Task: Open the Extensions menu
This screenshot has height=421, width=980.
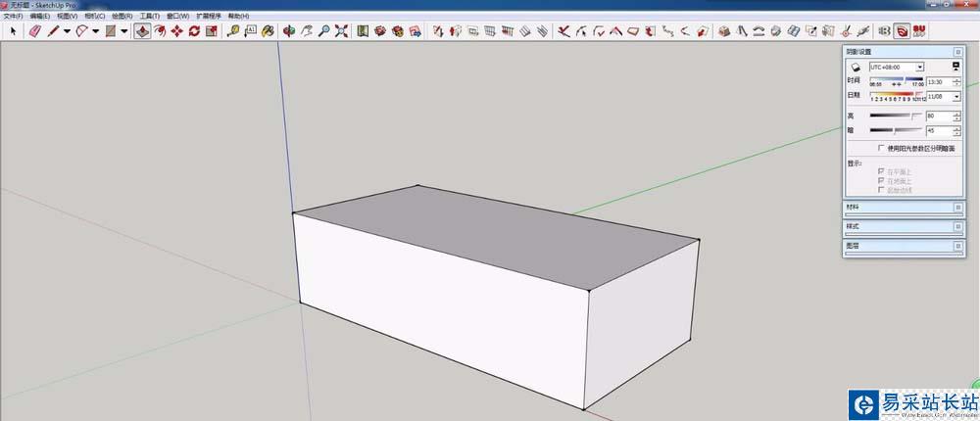Action: pos(209,16)
